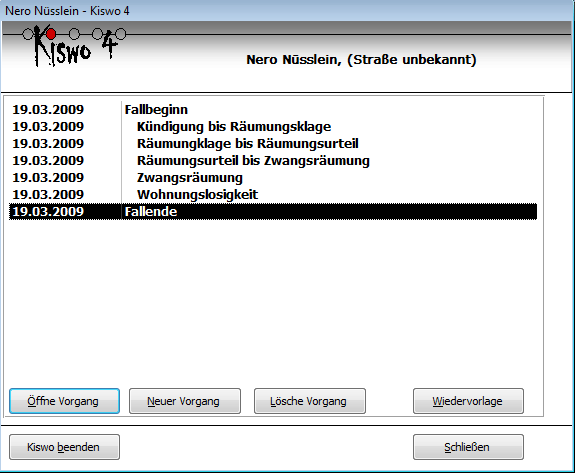Screen dimensions: 575x473
Task: Choose Räumungsurteil bis Zwangsräumung entry
Action: click(273, 161)
